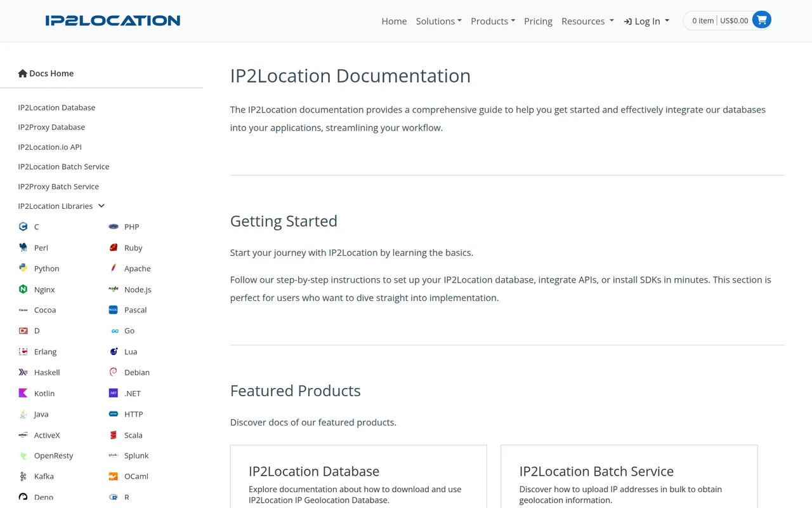Click the Node.js logo icon
Screen dimensions: 812x508
point(114,289)
